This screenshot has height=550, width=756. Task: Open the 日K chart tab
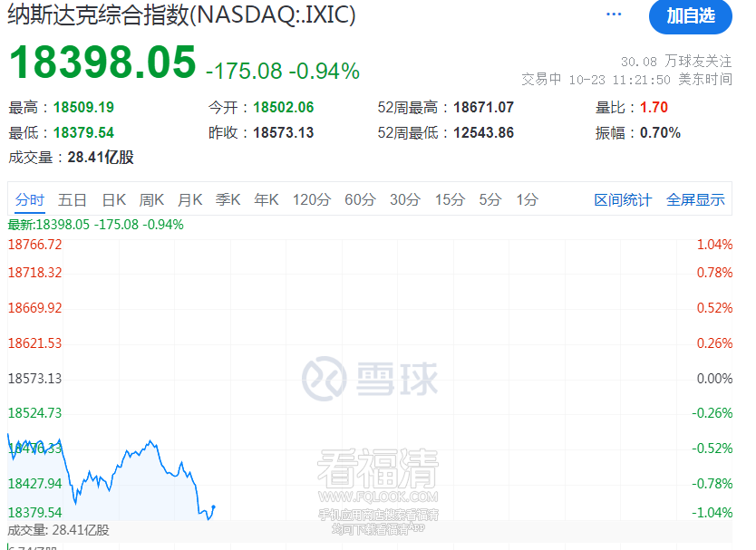coord(113,200)
